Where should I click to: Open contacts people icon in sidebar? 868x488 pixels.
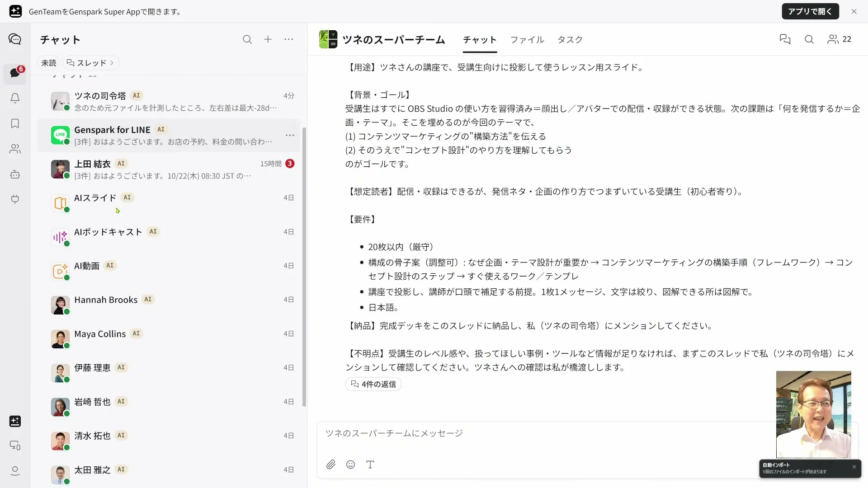[15, 149]
